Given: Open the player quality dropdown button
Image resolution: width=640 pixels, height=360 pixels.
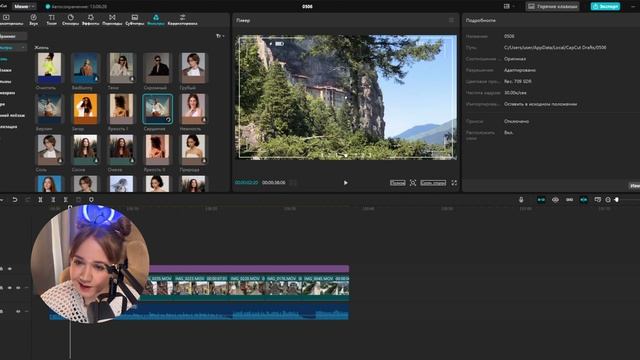Looking at the screenshot, I should (398, 183).
